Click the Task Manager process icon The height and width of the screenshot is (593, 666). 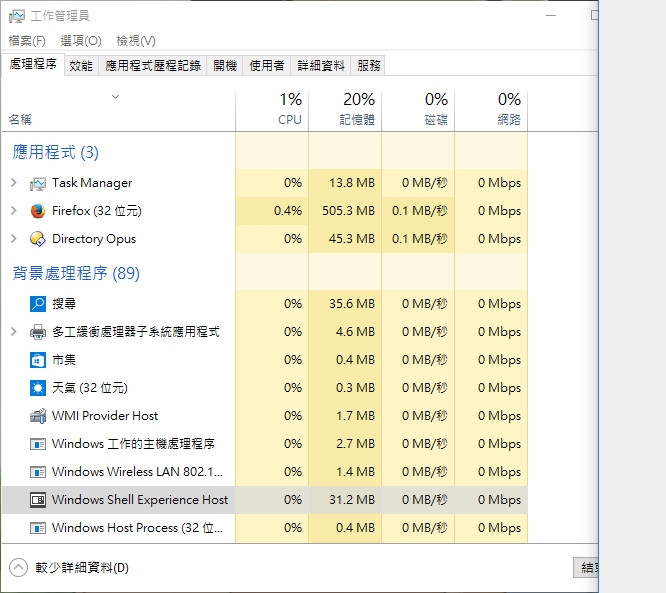(x=38, y=183)
